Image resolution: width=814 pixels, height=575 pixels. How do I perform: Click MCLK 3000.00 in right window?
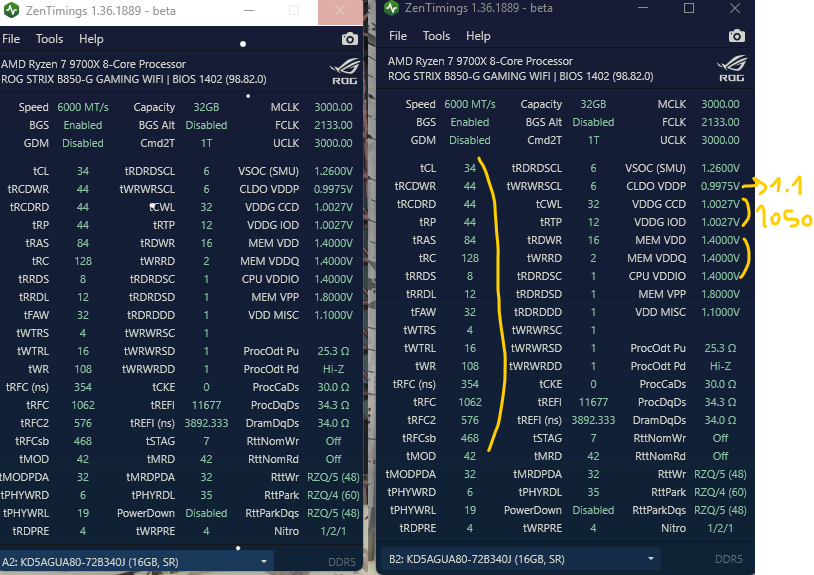[721, 104]
